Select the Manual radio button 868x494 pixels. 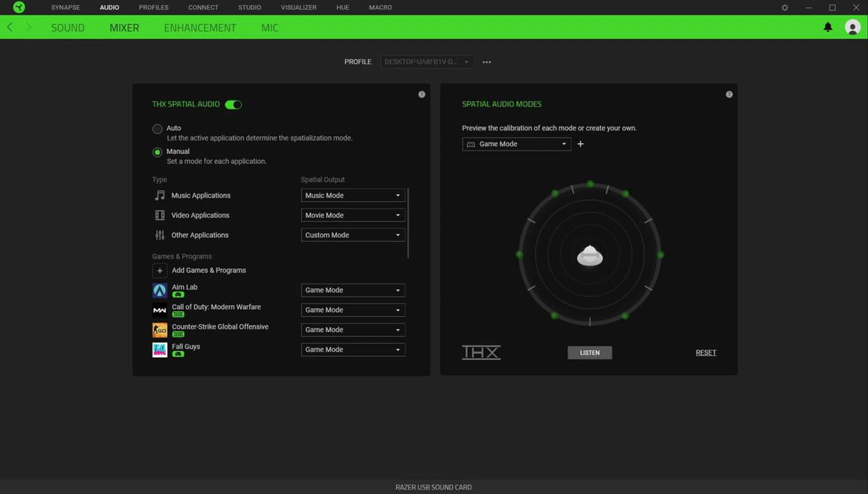157,152
